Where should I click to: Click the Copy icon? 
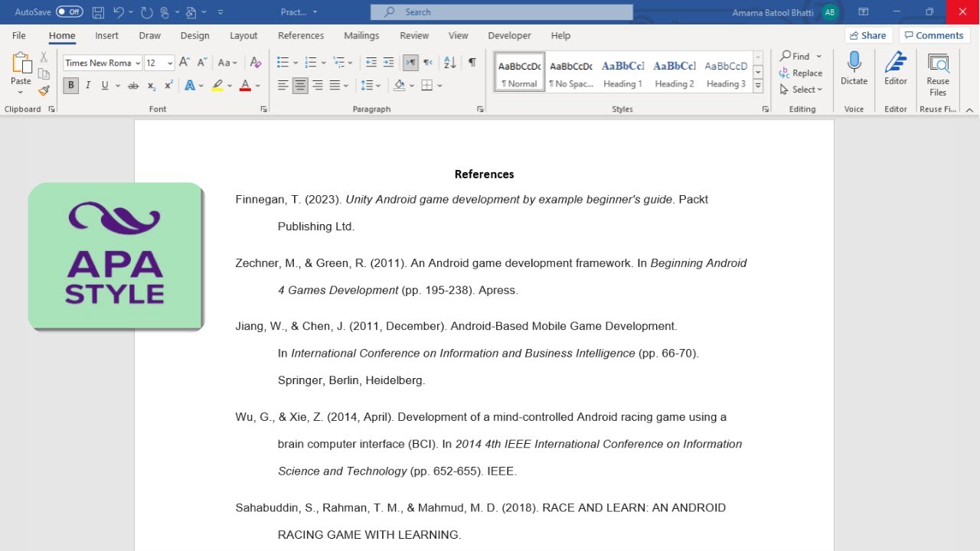pyautogui.click(x=44, y=74)
